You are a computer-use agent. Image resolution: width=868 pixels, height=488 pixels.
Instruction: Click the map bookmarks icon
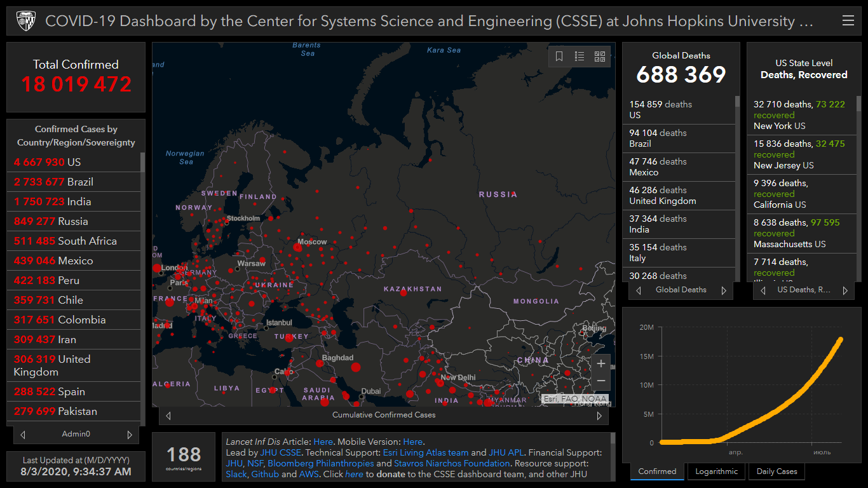[x=559, y=57]
